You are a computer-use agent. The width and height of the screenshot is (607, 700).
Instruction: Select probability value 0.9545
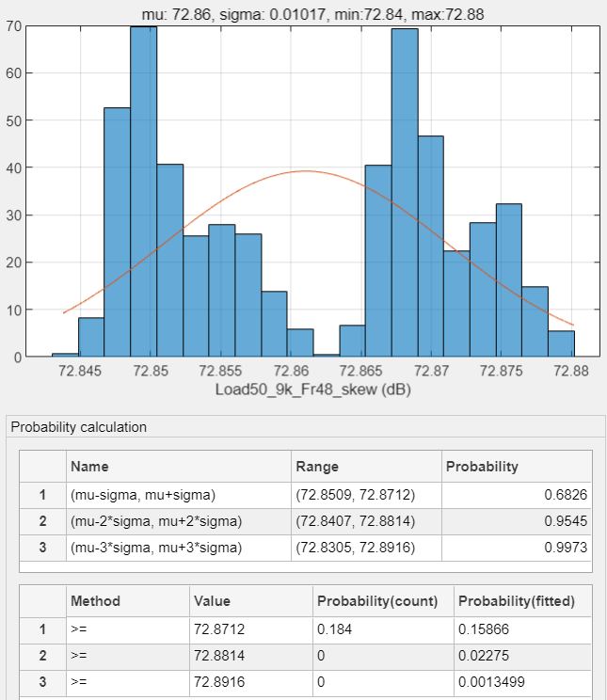[517, 521]
